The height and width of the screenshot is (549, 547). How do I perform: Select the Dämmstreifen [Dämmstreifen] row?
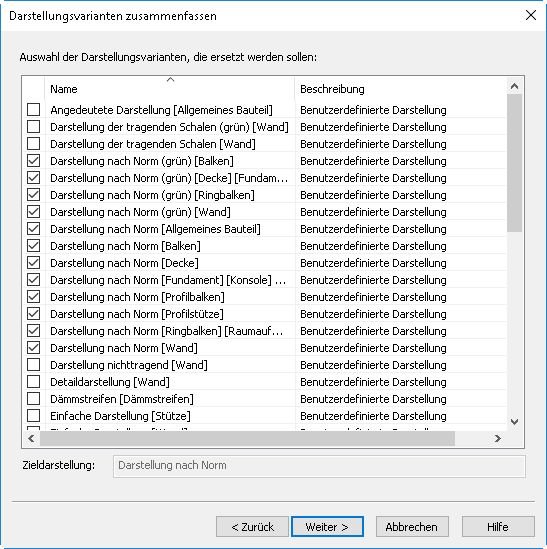tap(264, 399)
